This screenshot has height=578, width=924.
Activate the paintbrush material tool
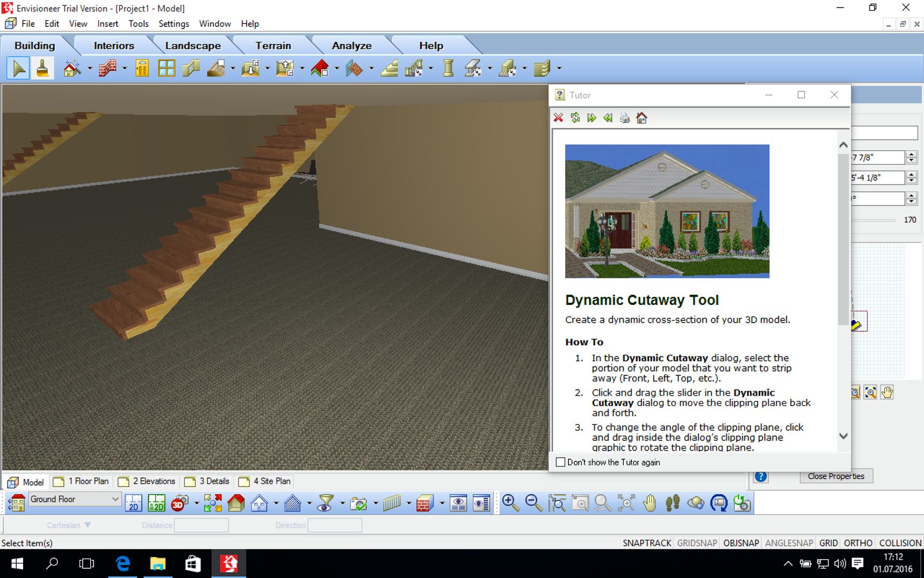(x=42, y=68)
